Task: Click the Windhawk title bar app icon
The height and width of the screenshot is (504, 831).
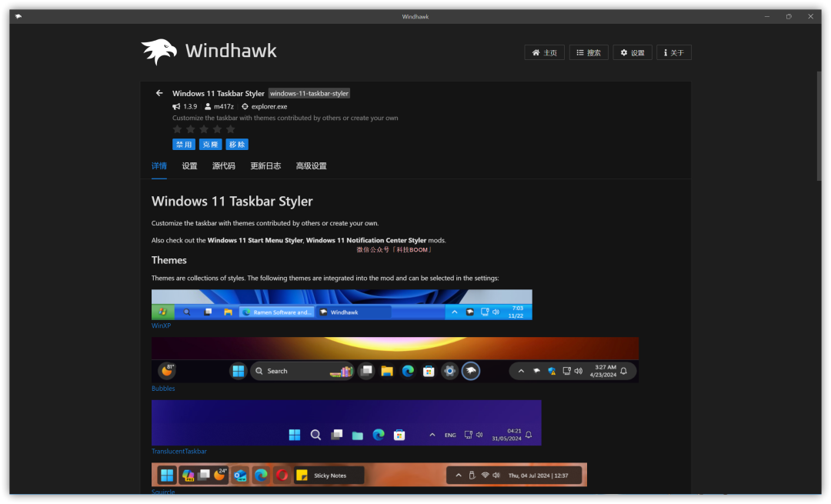Action: point(18,16)
